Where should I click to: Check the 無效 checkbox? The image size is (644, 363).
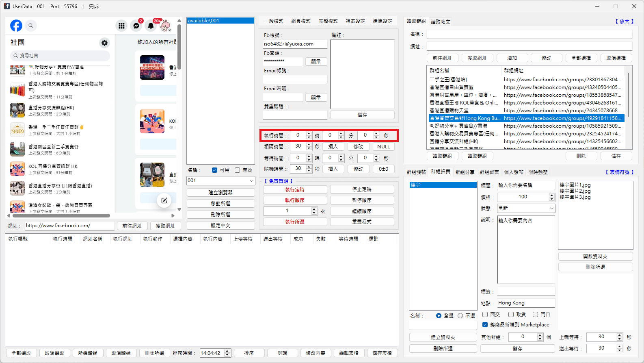click(x=237, y=170)
